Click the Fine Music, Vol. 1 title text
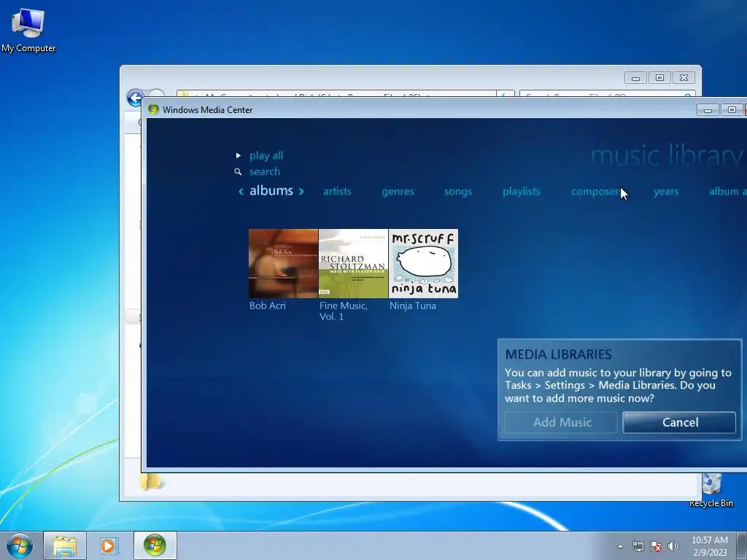 344,311
